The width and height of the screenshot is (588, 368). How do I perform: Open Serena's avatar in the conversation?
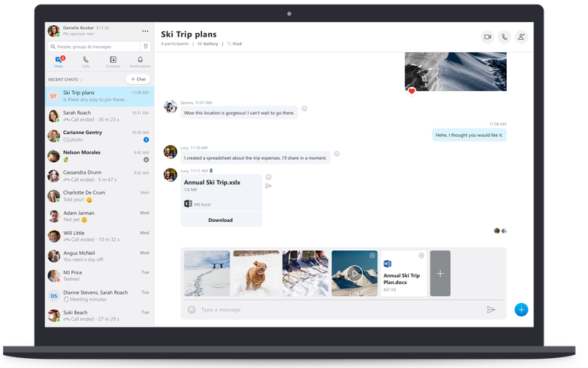click(170, 107)
